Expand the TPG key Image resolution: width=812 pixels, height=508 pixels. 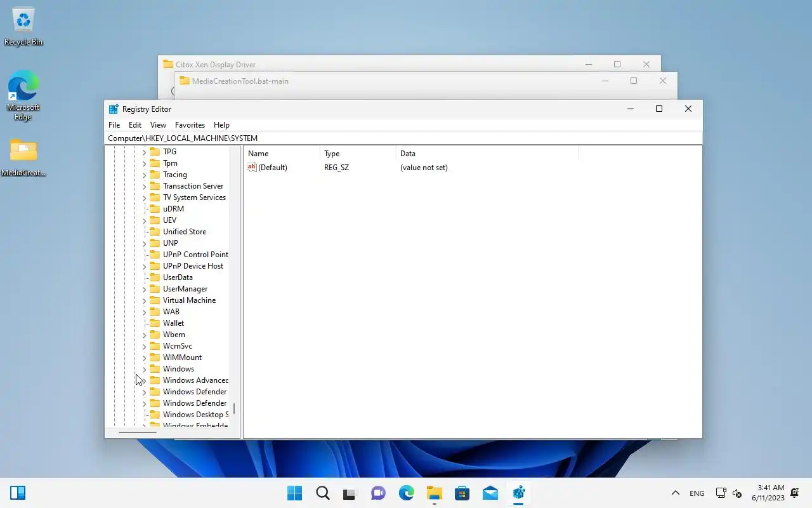coord(144,152)
